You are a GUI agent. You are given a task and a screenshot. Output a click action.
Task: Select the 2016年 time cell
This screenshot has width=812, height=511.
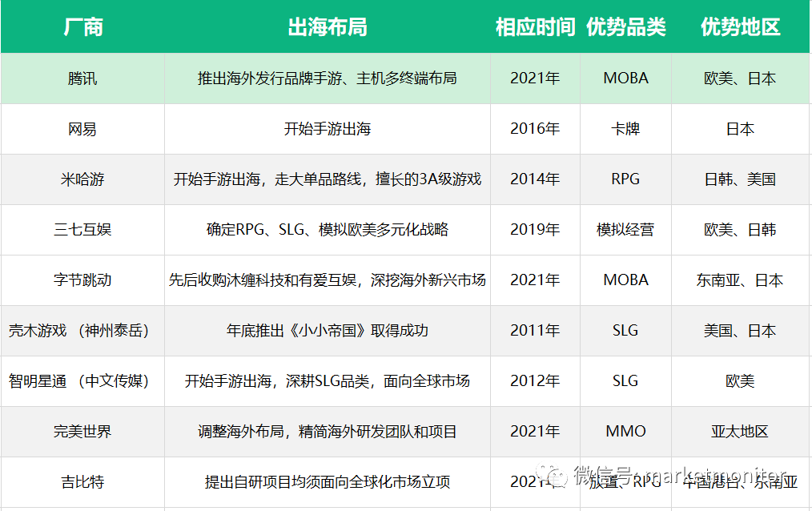click(x=535, y=129)
